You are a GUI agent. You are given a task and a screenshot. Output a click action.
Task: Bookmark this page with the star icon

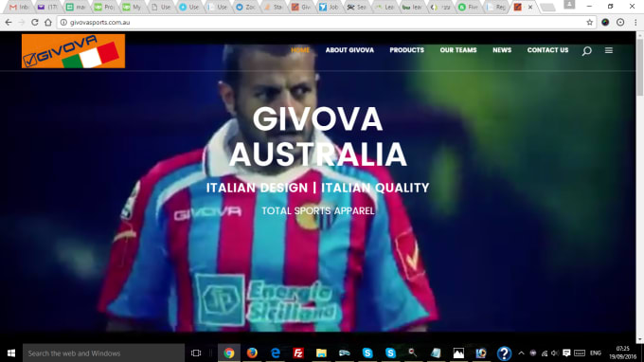pyautogui.click(x=589, y=22)
